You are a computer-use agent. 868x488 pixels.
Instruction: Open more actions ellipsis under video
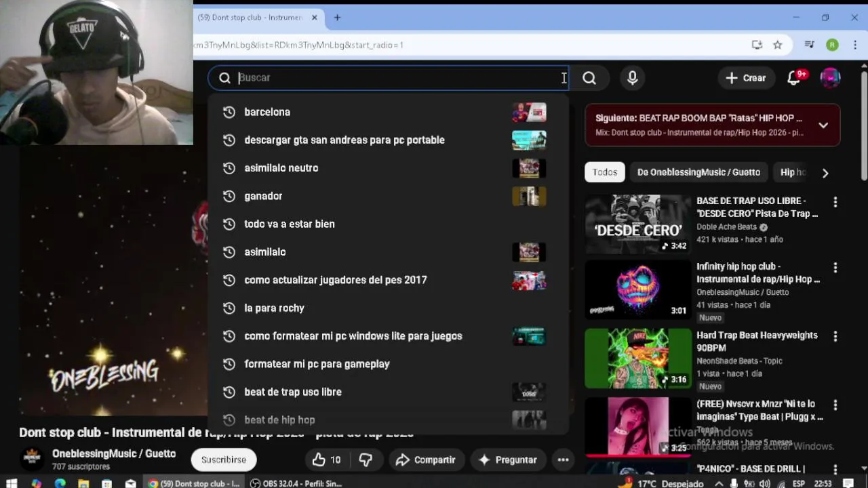563,460
